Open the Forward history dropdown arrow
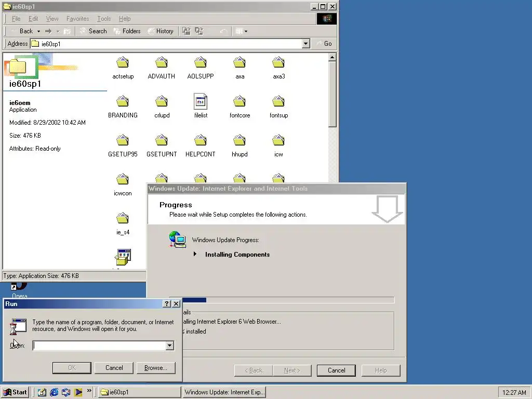This screenshot has height=399, width=532. pos(58,31)
